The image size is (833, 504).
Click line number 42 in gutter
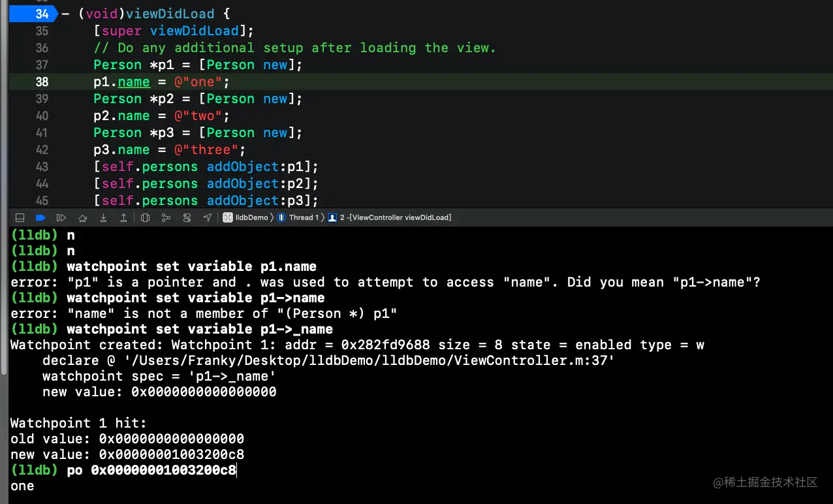(42, 150)
